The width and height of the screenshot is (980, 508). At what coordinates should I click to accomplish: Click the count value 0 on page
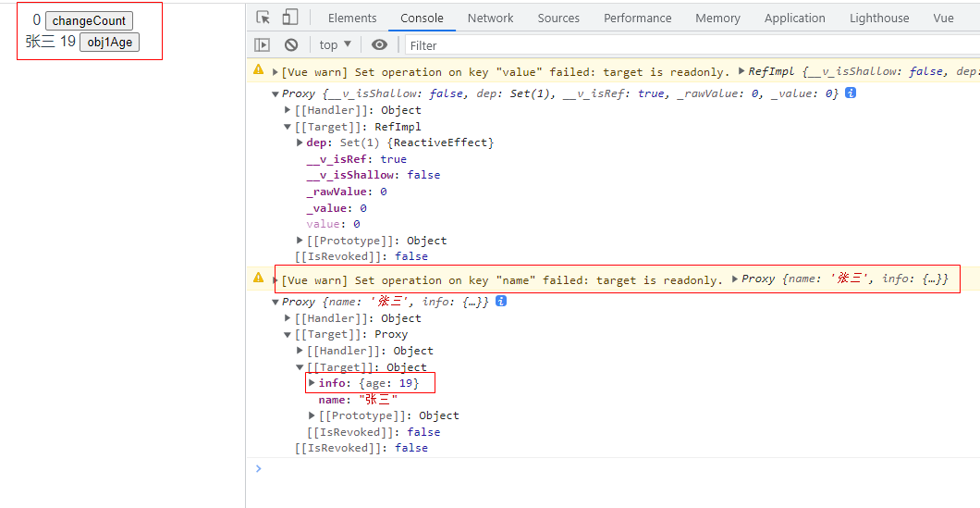point(36,20)
